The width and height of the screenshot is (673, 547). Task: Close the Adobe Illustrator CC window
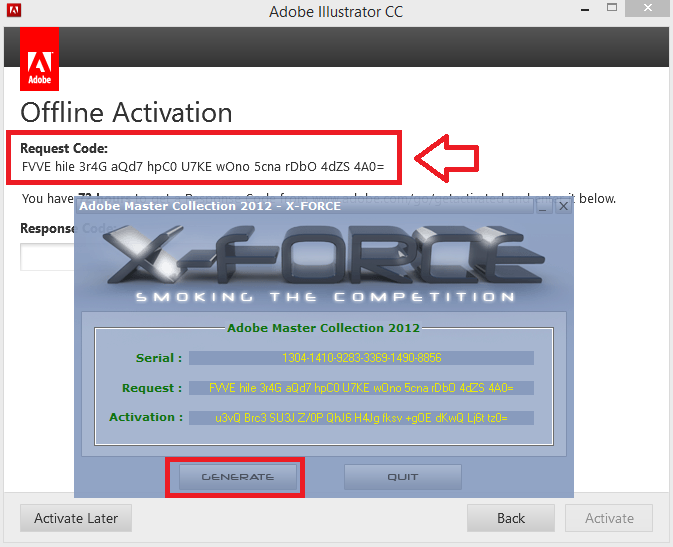tap(647, 8)
